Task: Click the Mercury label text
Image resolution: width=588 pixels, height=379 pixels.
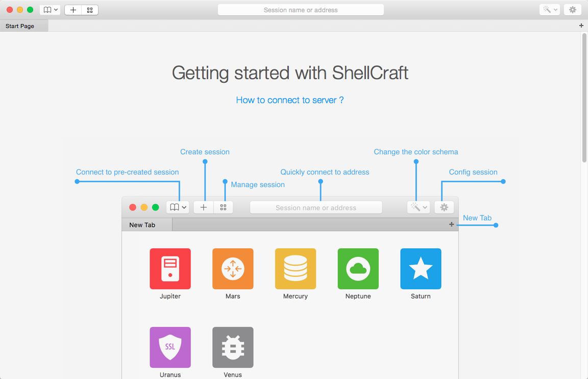Action: (x=296, y=296)
